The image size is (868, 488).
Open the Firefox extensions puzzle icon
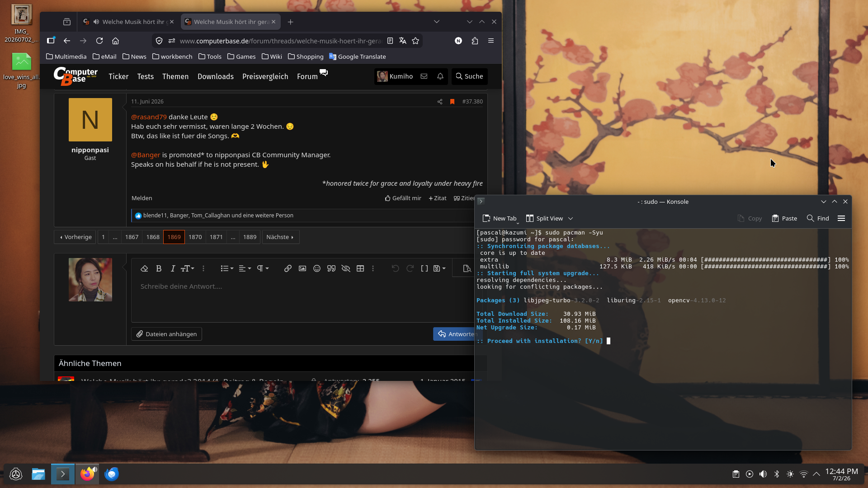(475, 41)
